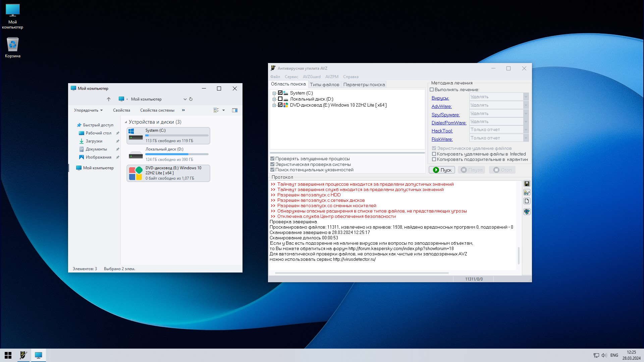644x362 pixels.
Task: Click the Вирусы link
Action: (x=440, y=98)
